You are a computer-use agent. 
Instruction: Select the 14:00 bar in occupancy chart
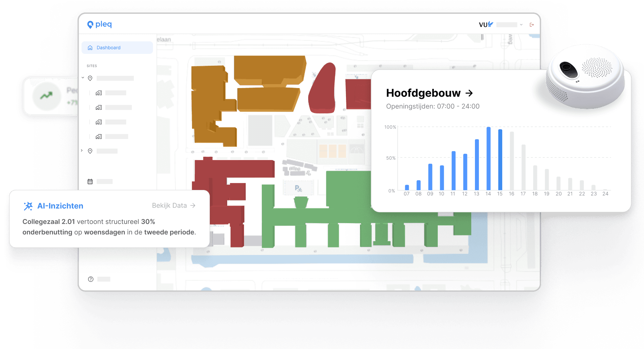488,158
